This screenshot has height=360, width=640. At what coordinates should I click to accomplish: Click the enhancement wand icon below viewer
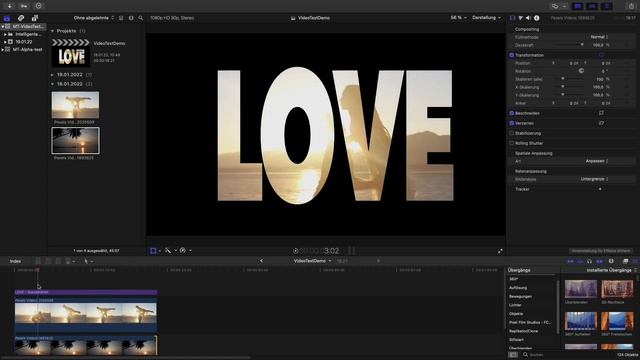tap(168, 251)
